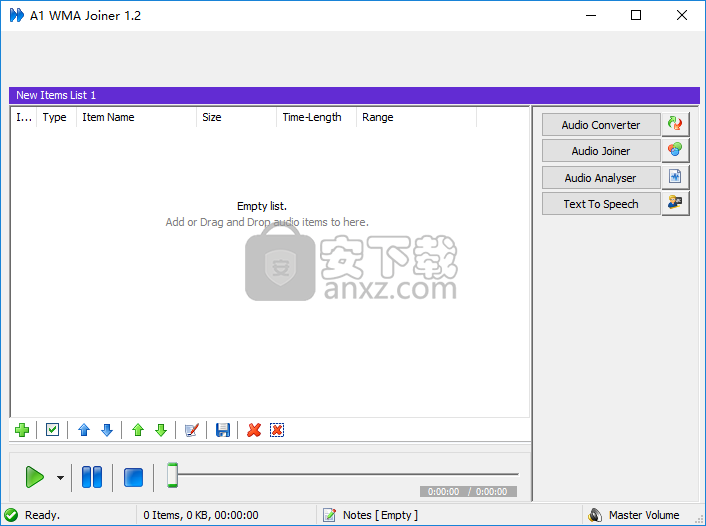
Task: Move item down with the blue down arrow
Action: (107, 430)
